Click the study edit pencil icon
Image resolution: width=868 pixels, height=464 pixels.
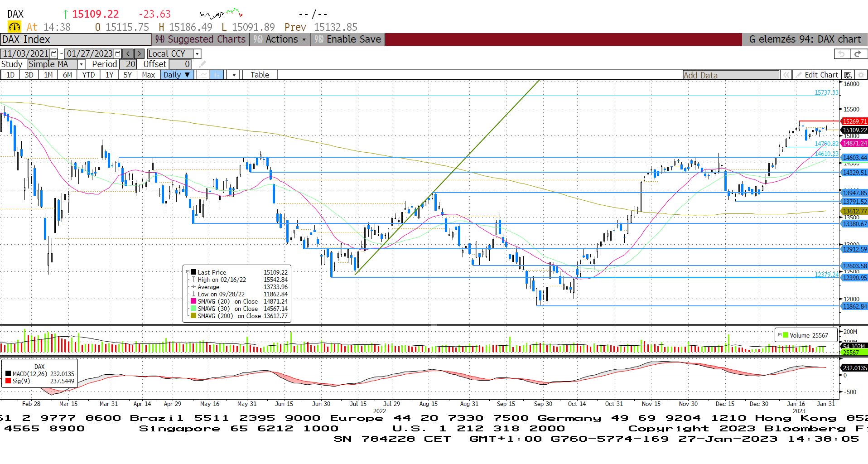tap(202, 64)
